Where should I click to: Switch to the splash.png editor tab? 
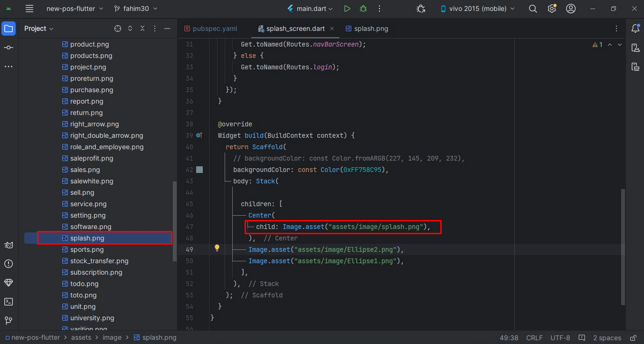pyautogui.click(x=367, y=29)
